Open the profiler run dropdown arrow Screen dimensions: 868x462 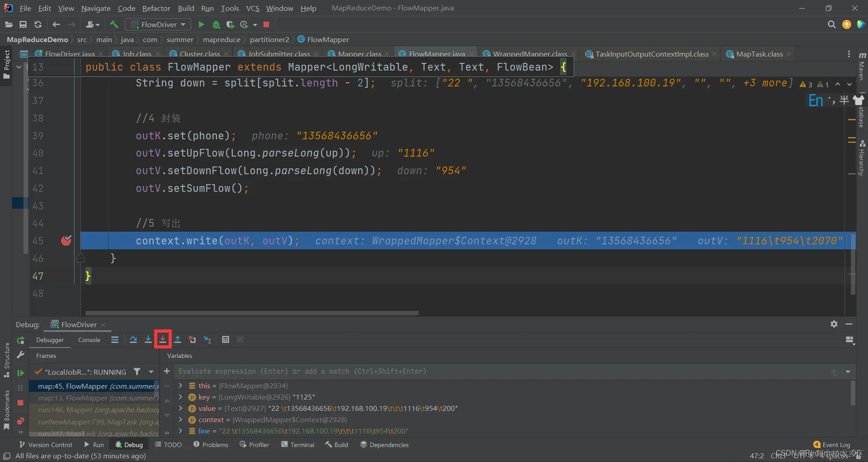pyautogui.click(x=255, y=24)
